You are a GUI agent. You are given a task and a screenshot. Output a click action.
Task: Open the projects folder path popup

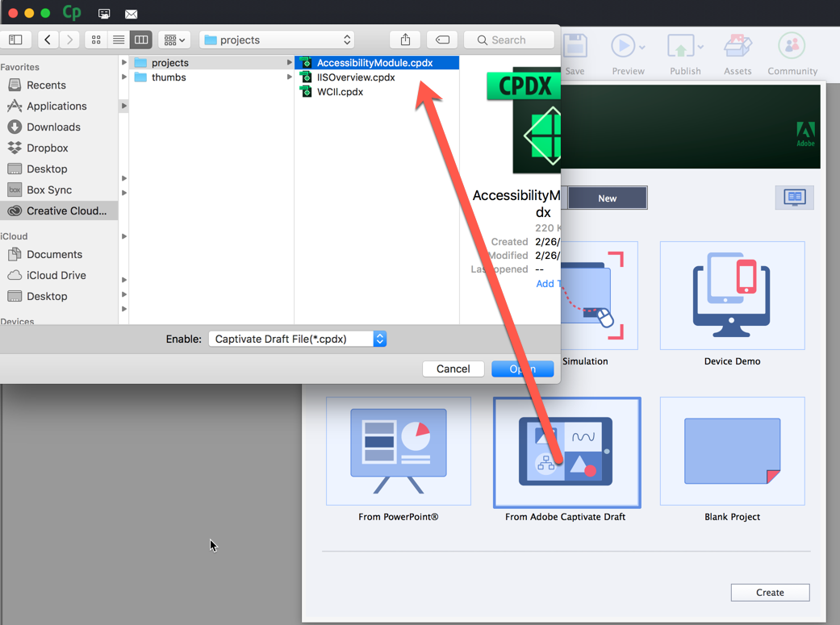[x=277, y=40]
